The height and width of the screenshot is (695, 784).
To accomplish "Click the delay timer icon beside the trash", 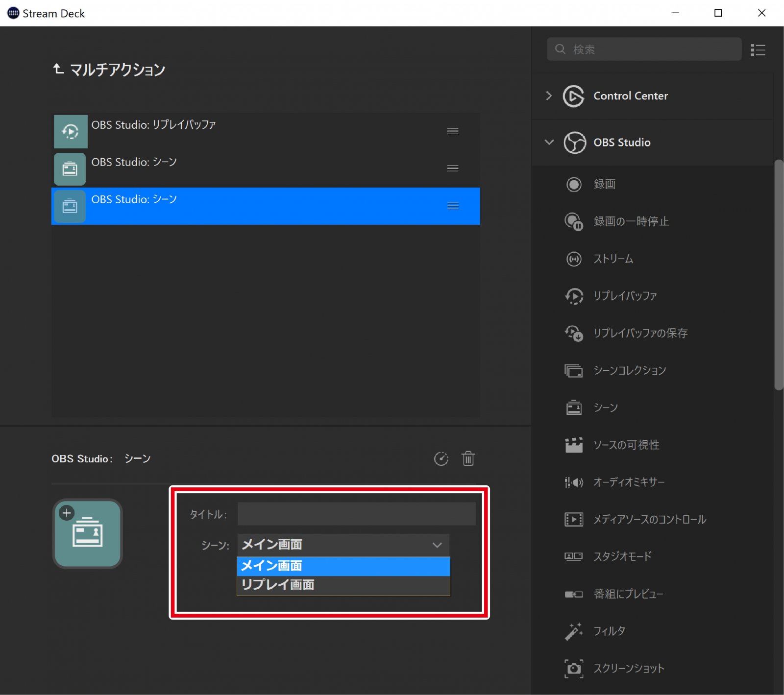I will tap(441, 458).
